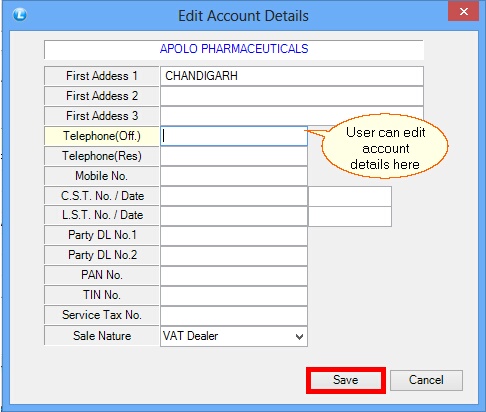Focus the Party DL No.1 field
This screenshot has width=486, height=412.
(234, 235)
